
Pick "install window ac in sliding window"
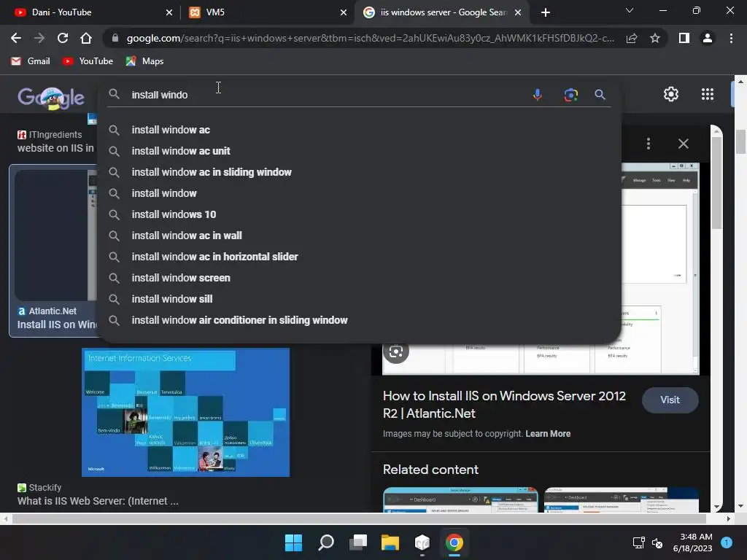[x=359, y=172]
